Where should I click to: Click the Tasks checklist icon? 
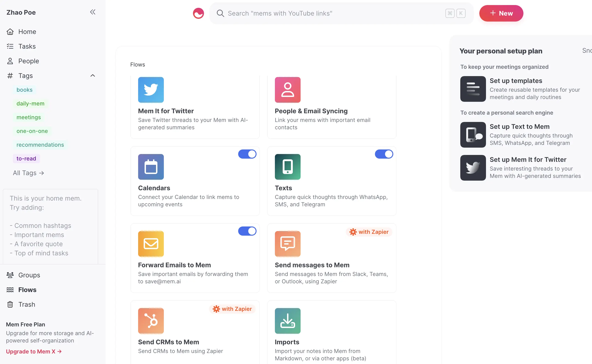pos(10,46)
